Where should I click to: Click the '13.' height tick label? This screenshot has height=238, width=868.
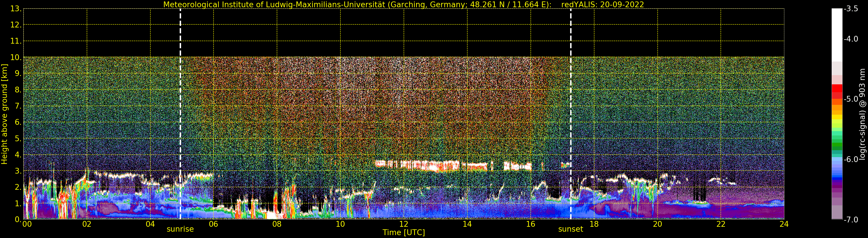tap(16, 9)
